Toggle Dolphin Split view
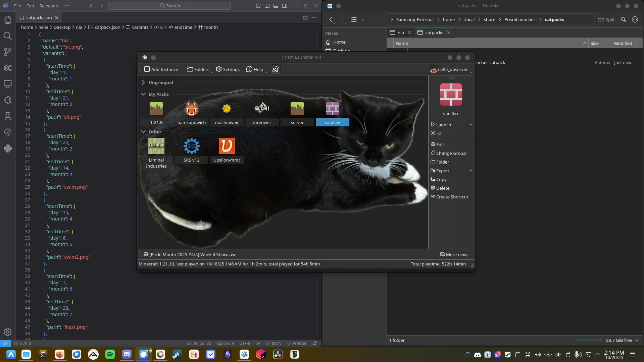The height and width of the screenshot is (362, 644). tap(606, 19)
